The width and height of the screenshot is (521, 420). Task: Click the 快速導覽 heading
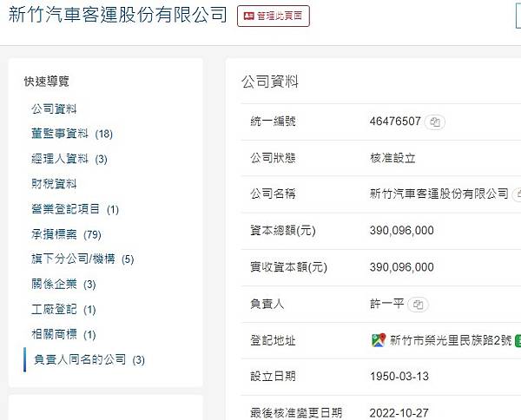tap(47, 82)
